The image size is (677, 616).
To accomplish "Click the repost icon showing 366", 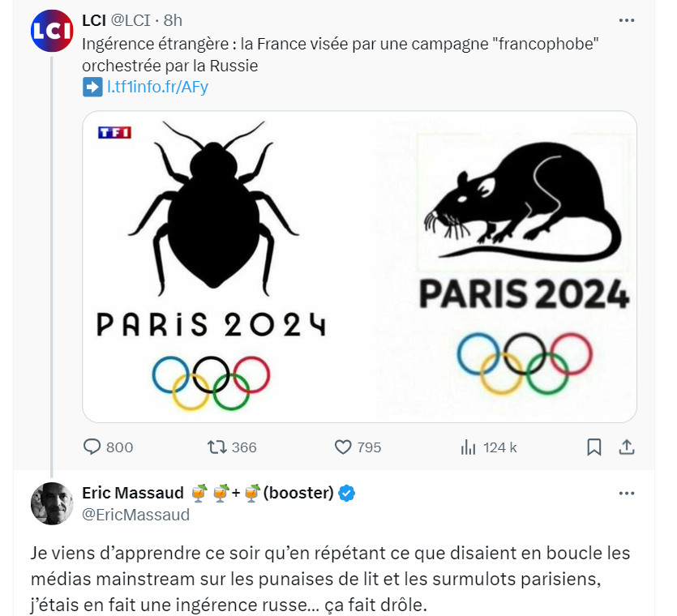I will (x=217, y=447).
